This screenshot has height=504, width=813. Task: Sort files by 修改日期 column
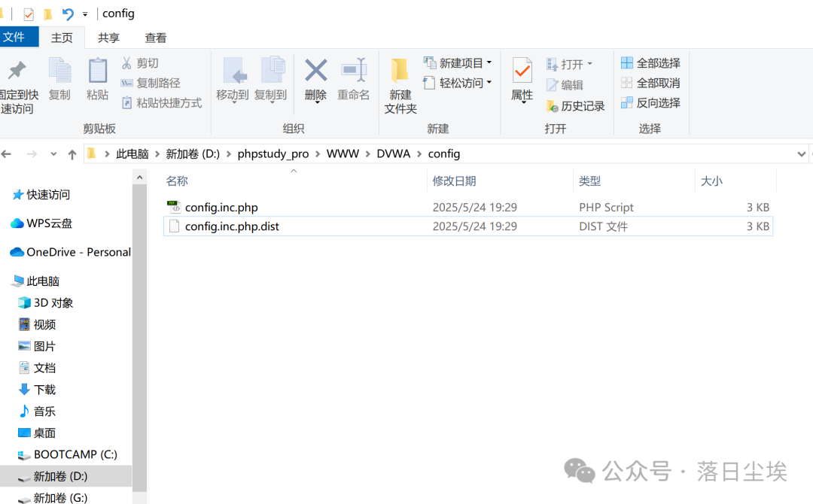pos(454,181)
